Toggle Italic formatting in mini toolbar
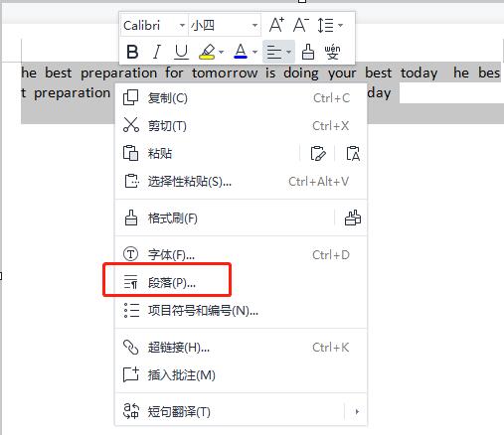The image size is (504, 435). 157,52
